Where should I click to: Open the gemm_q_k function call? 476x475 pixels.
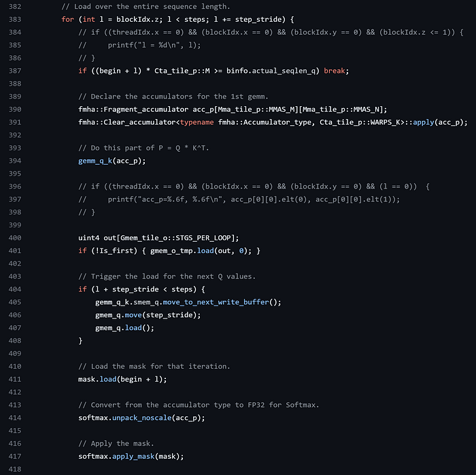(95, 161)
